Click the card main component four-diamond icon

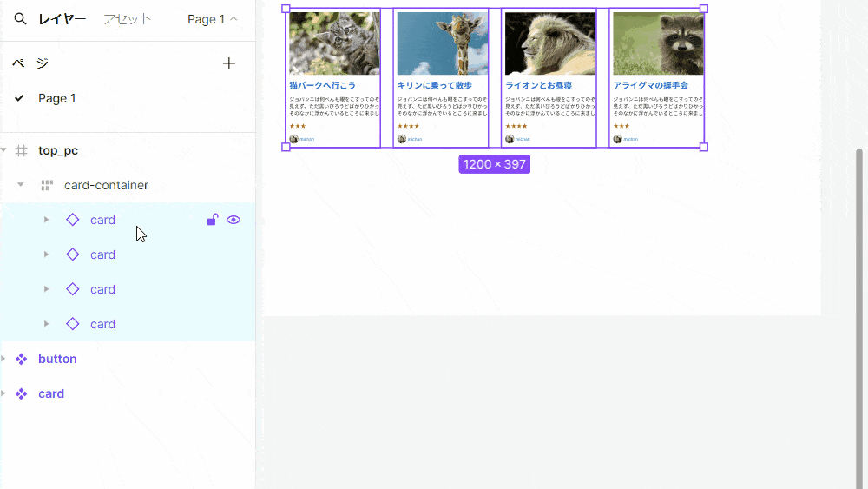coord(21,393)
